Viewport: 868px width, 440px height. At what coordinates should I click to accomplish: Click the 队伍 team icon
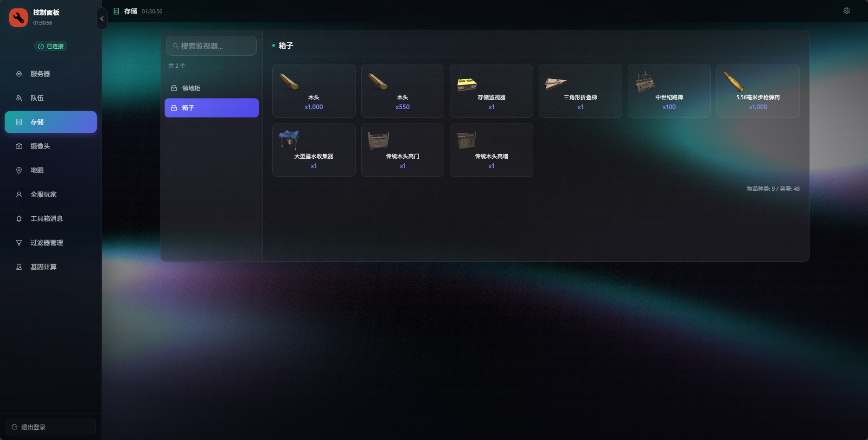point(19,98)
